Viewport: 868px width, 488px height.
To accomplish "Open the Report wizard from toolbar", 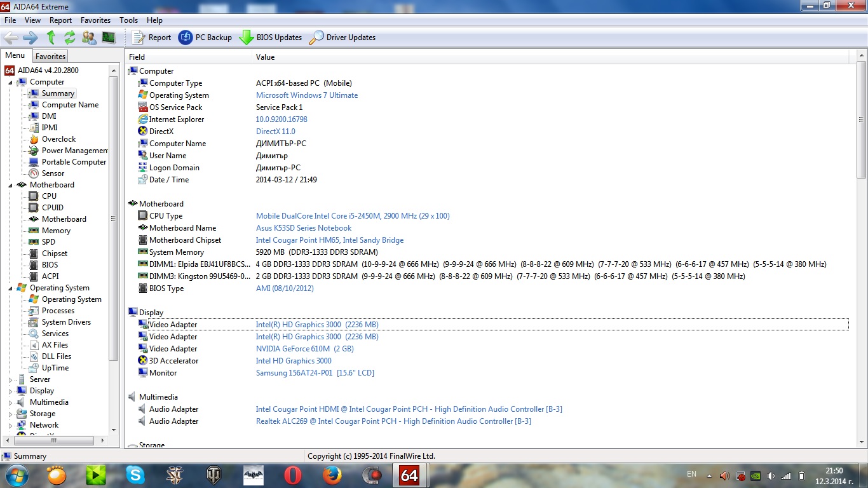I will (151, 37).
